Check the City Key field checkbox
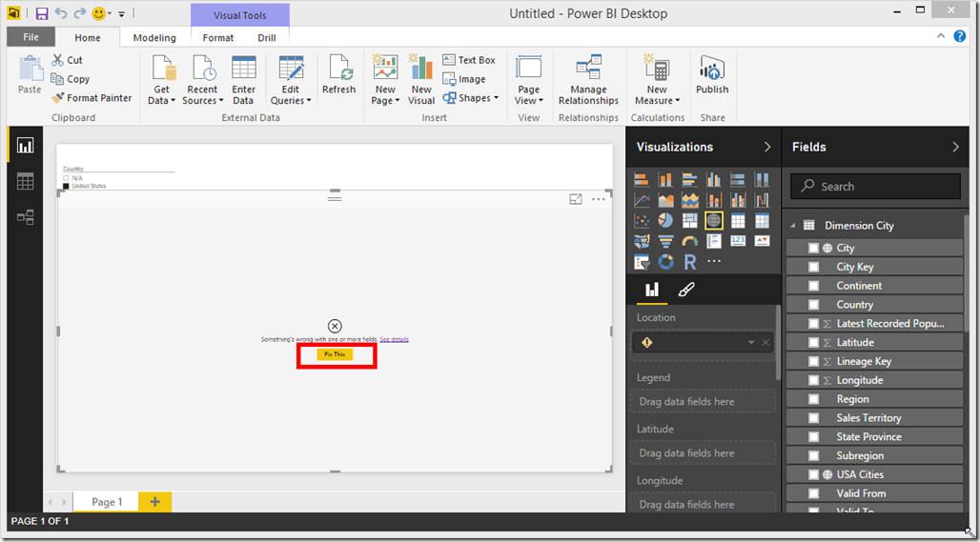This screenshot has width=980, height=542. pos(813,267)
